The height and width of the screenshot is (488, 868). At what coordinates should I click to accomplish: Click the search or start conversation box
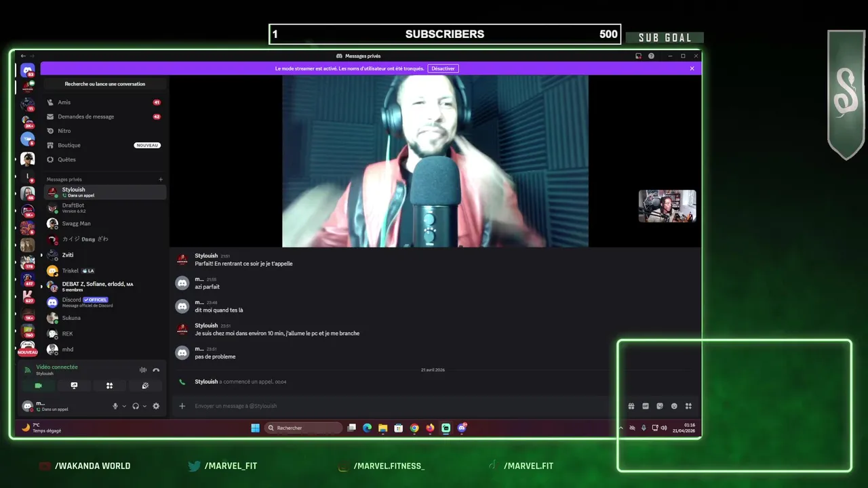(104, 84)
